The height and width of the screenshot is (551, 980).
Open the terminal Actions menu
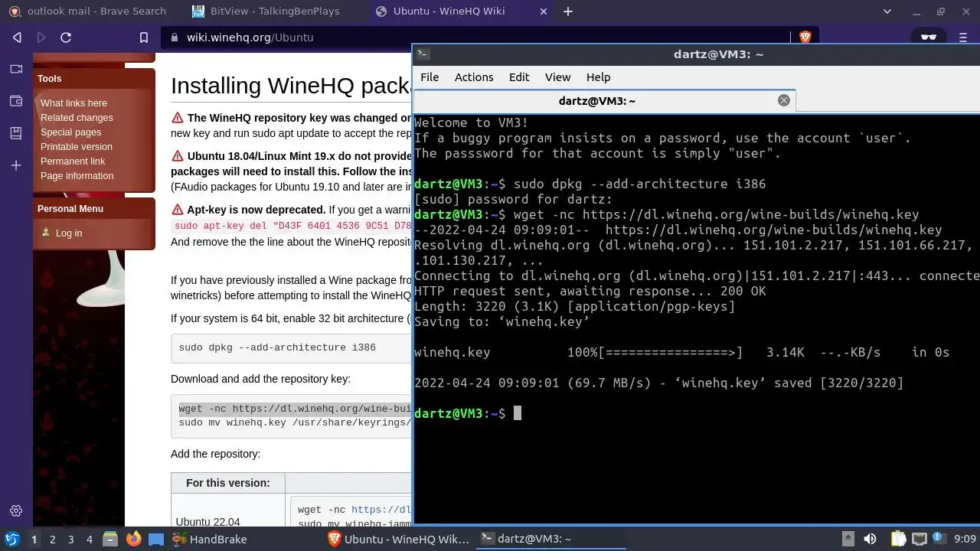tap(474, 77)
